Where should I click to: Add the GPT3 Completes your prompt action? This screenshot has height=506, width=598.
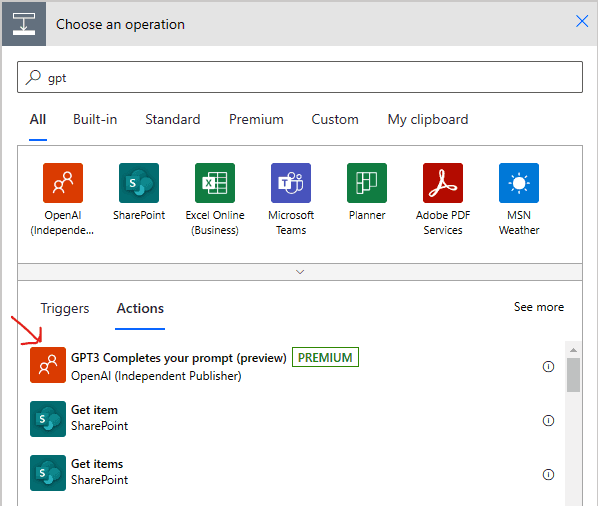195,365
